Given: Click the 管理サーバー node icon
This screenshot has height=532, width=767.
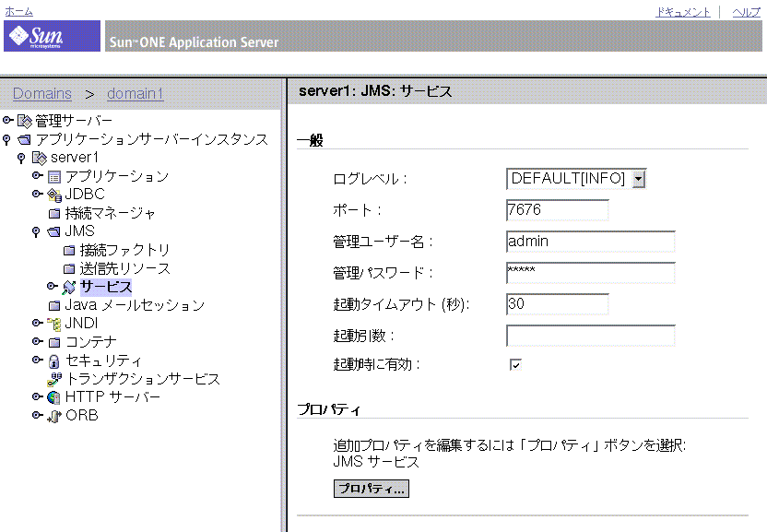Looking at the screenshot, I should 25,121.
